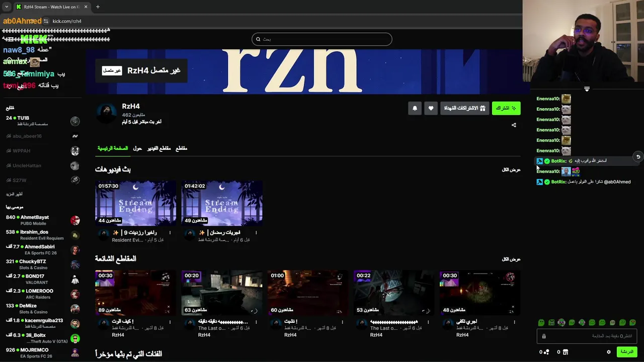Viewport: 644px width, 362px height.
Task: Open the مقاطع الفيديو videos tab
Action: click(x=159, y=148)
